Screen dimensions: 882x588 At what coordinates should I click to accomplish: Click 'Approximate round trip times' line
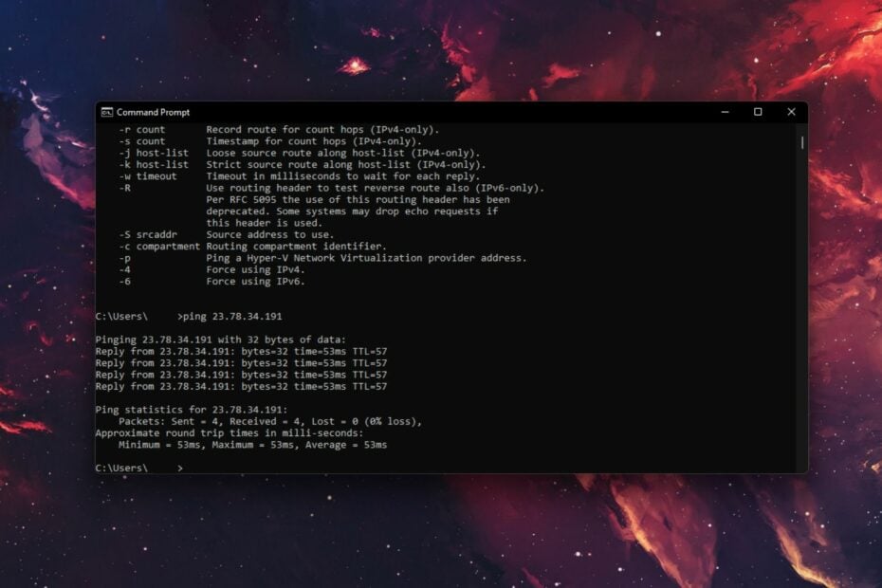[x=230, y=433]
